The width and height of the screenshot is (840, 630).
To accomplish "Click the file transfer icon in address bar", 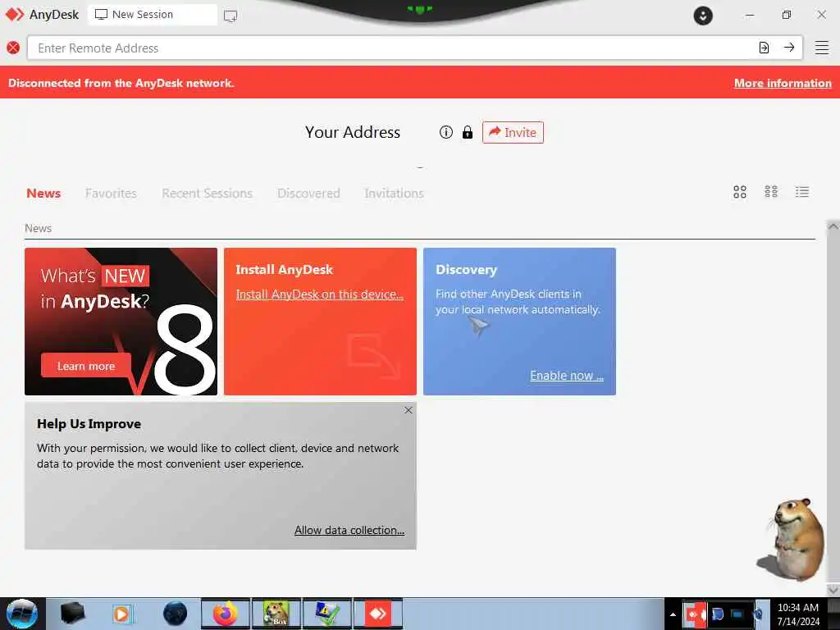I will [764, 48].
